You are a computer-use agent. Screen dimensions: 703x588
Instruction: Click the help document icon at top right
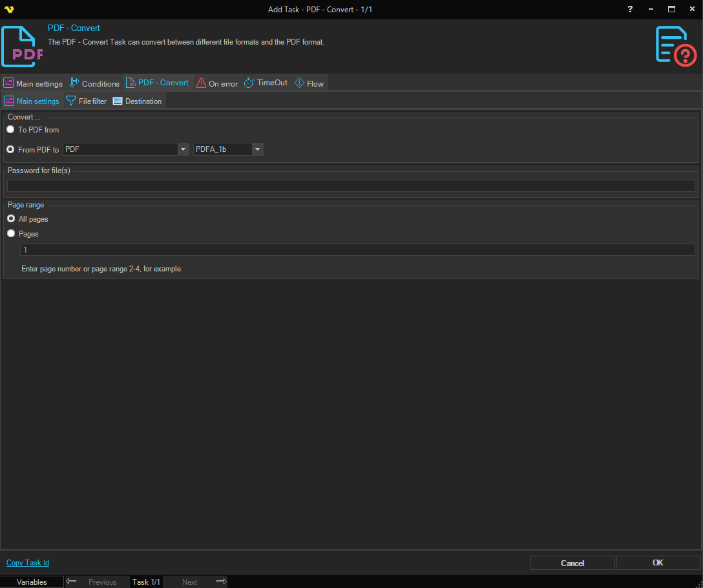[675, 46]
